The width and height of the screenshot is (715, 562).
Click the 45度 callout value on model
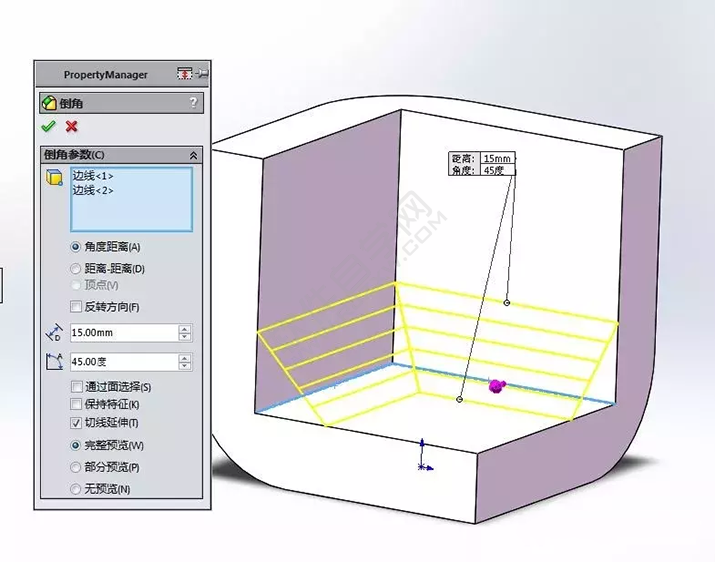[x=497, y=170]
